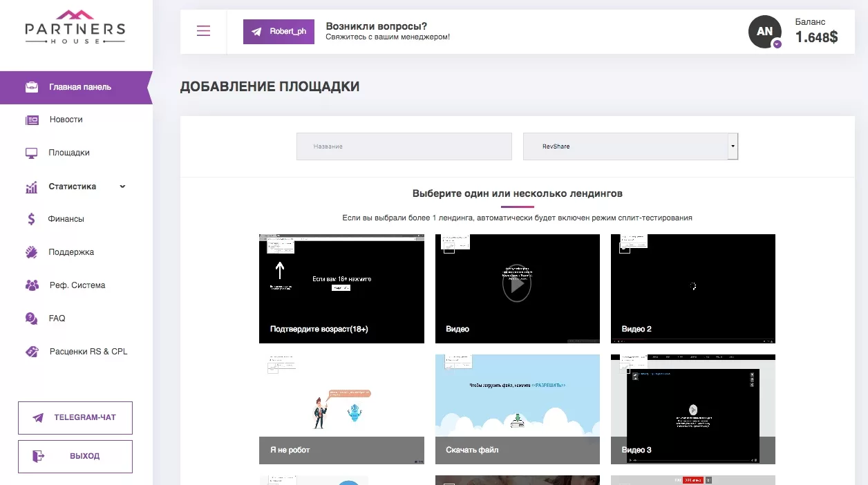
Task: Open the RevShare dropdown list
Action: [630, 146]
